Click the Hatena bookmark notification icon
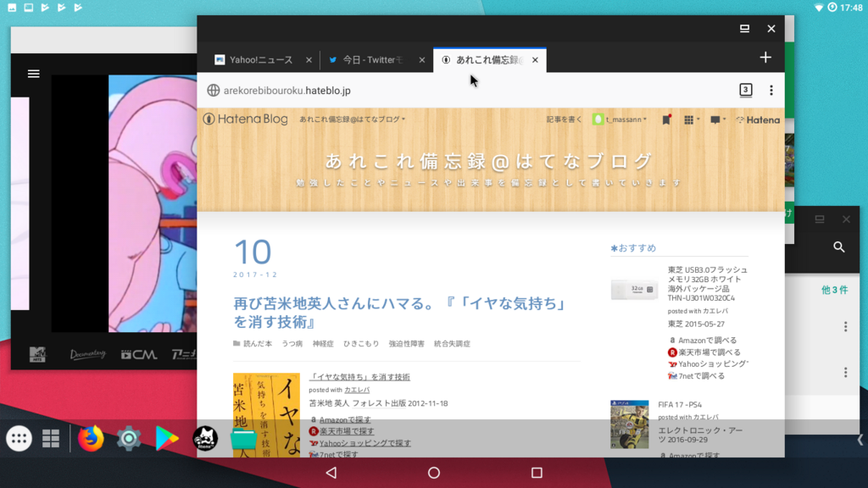Screen dimensions: 868x488 [x=666, y=119]
